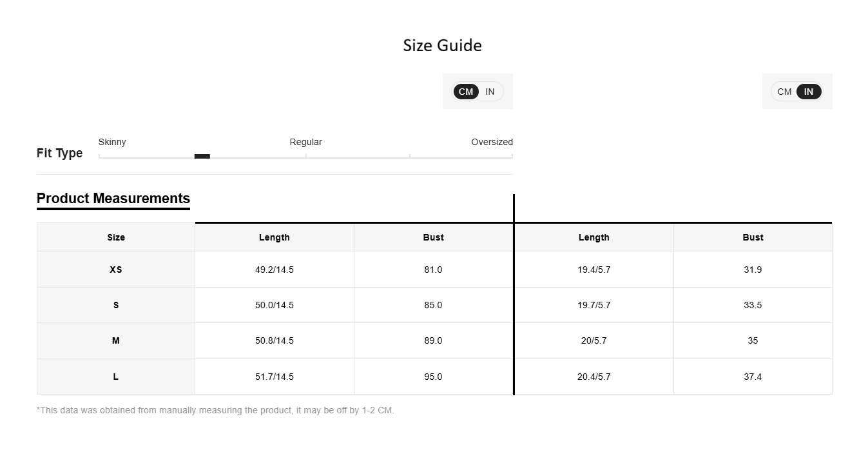Click the CM Length column header
This screenshot has height=452, width=868.
275,237
